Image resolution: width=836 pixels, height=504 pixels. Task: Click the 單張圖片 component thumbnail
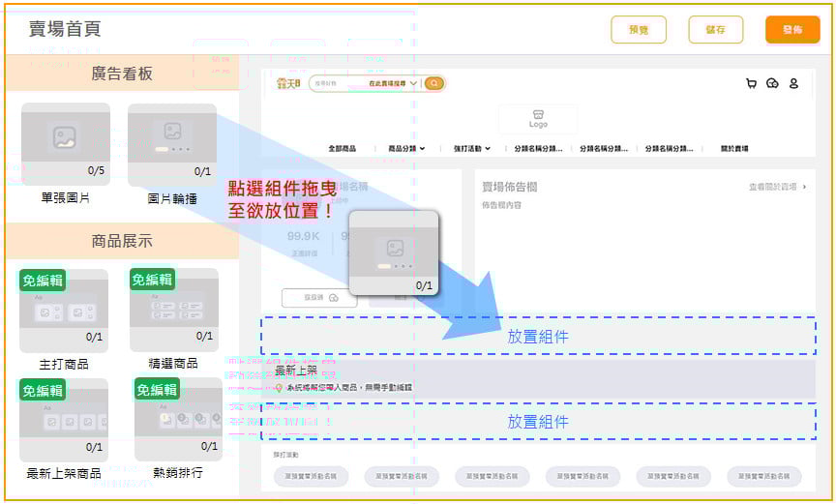[x=65, y=144]
